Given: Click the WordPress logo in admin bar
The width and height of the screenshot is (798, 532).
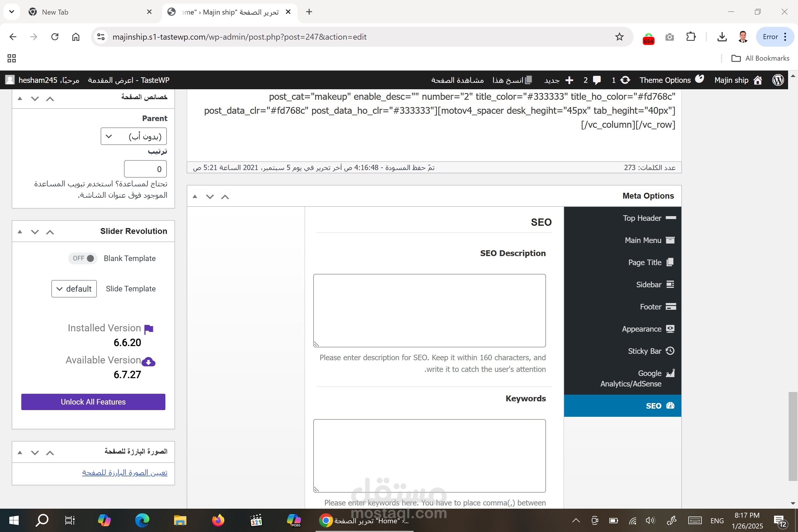Looking at the screenshot, I should [778, 80].
